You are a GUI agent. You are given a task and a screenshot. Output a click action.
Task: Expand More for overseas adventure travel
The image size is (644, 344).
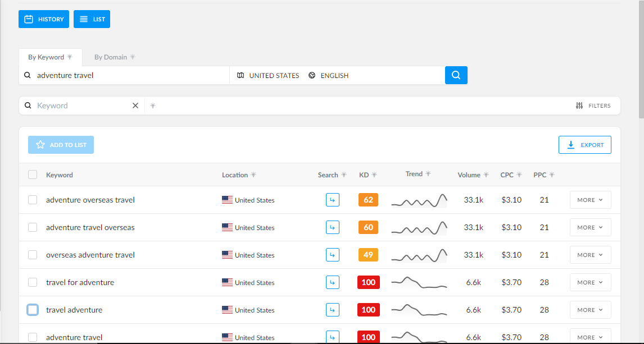click(590, 255)
